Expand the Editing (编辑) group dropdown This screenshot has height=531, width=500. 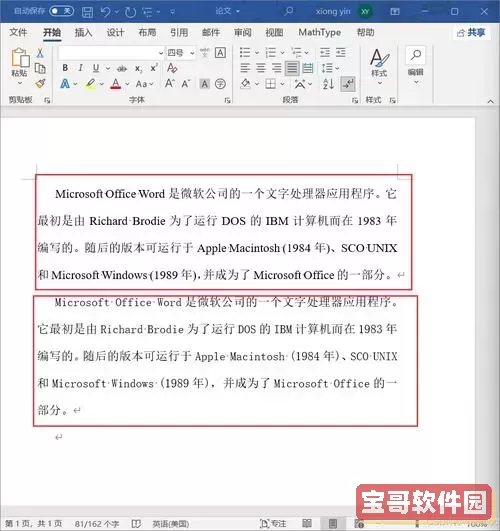click(416, 82)
